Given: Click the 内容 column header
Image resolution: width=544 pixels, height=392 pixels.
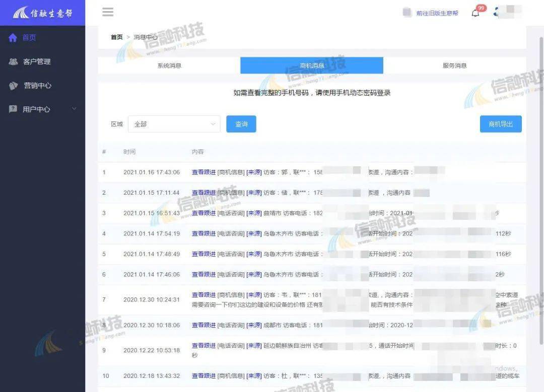Looking at the screenshot, I should (x=198, y=152).
